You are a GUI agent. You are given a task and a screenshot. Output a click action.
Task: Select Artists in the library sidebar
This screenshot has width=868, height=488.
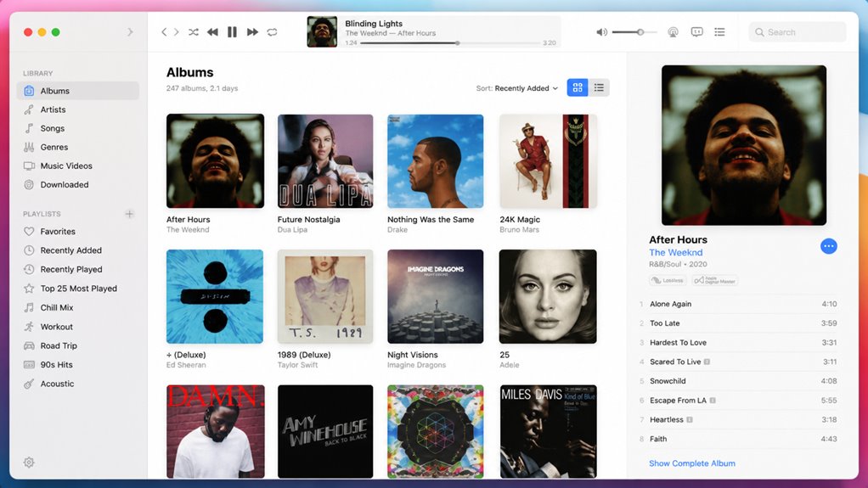pos(78,109)
